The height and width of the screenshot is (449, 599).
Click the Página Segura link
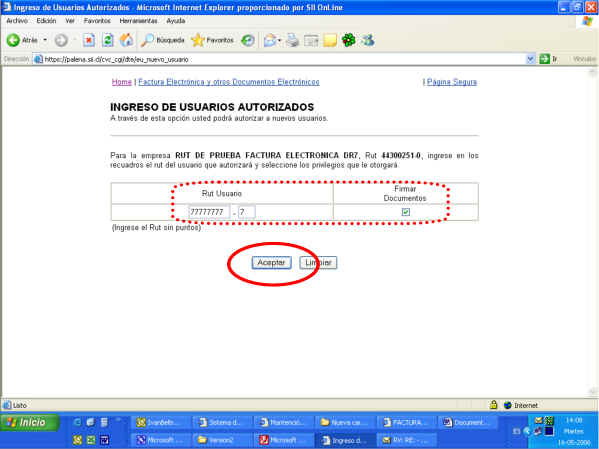coord(452,82)
